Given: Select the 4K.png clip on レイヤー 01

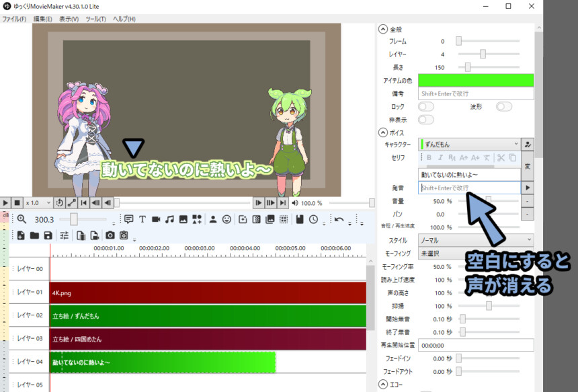Looking at the screenshot, I should [x=208, y=292].
